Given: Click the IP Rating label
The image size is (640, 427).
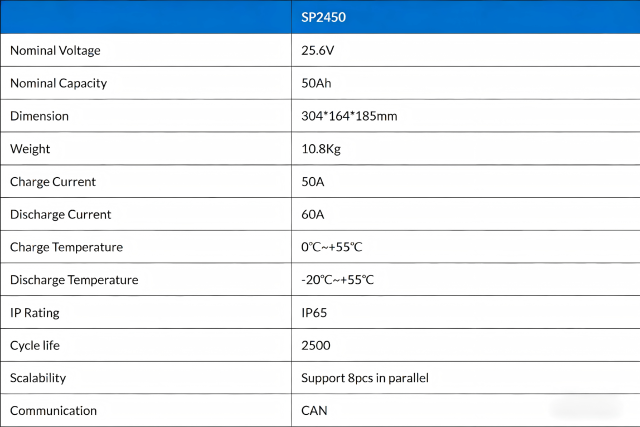Looking at the screenshot, I should point(35,313).
